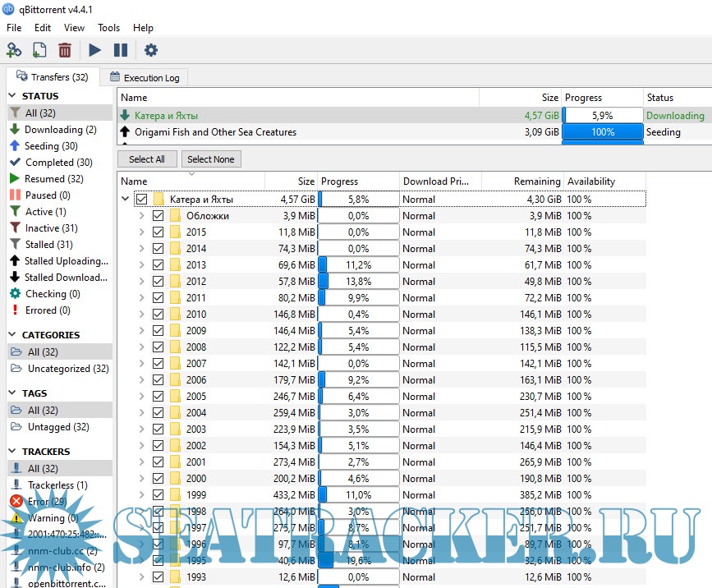The image size is (712, 588).
Task: Expand the 2013 folder row
Action: click(141, 265)
